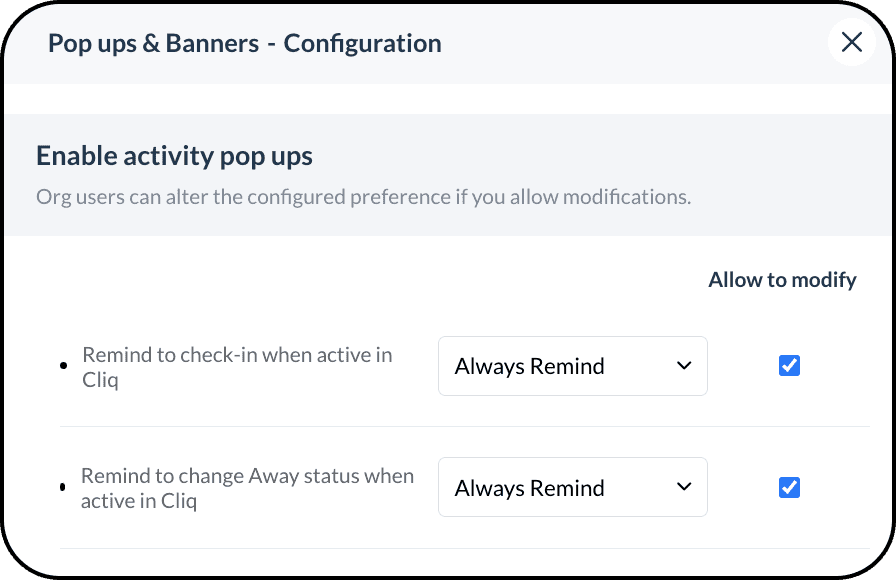Click the word Configuration in the dialog title
896x580 pixels.
coord(362,43)
